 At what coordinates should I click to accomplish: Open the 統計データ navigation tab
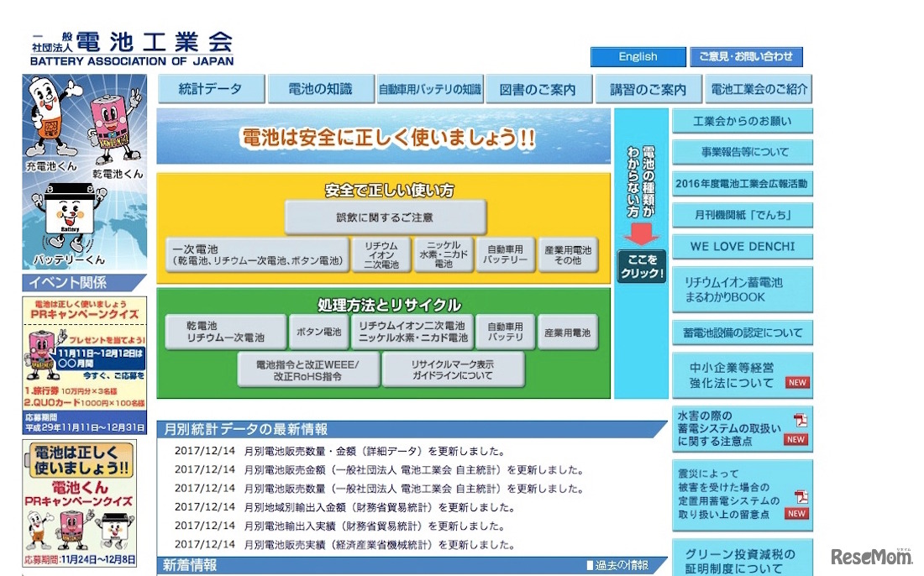(211, 89)
